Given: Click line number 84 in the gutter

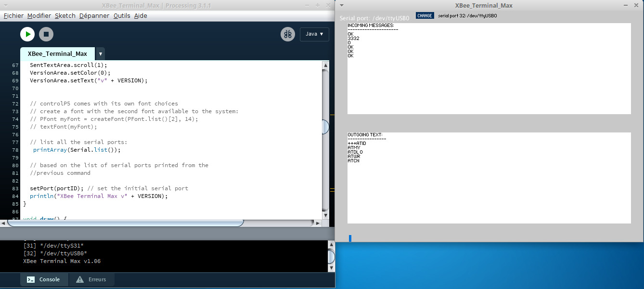Looking at the screenshot, I should pyautogui.click(x=15, y=196).
